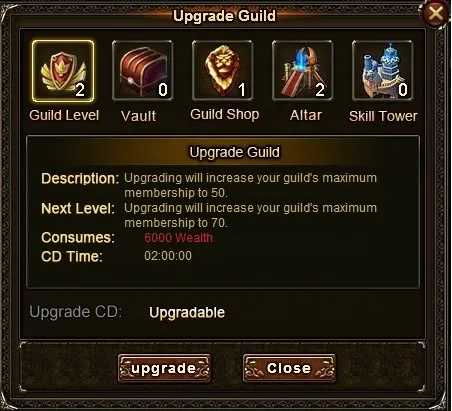This screenshot has width=452, height=411.
Task: Click the Altar level number 2
Action: (320, 90)
